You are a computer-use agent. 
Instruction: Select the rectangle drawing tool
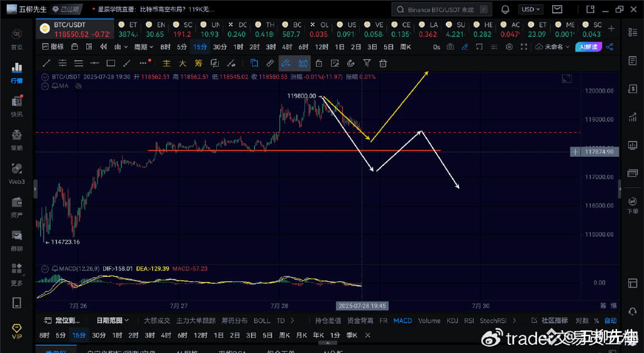pos(111,63)
